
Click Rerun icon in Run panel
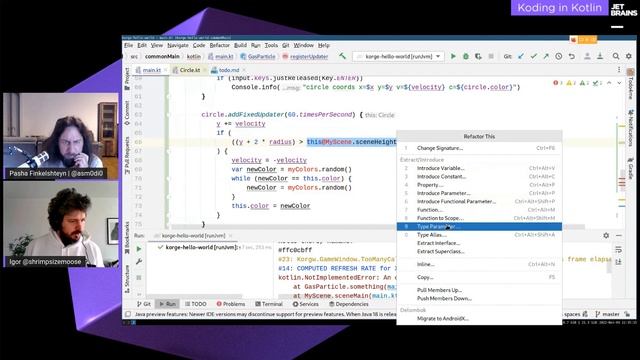139,249
